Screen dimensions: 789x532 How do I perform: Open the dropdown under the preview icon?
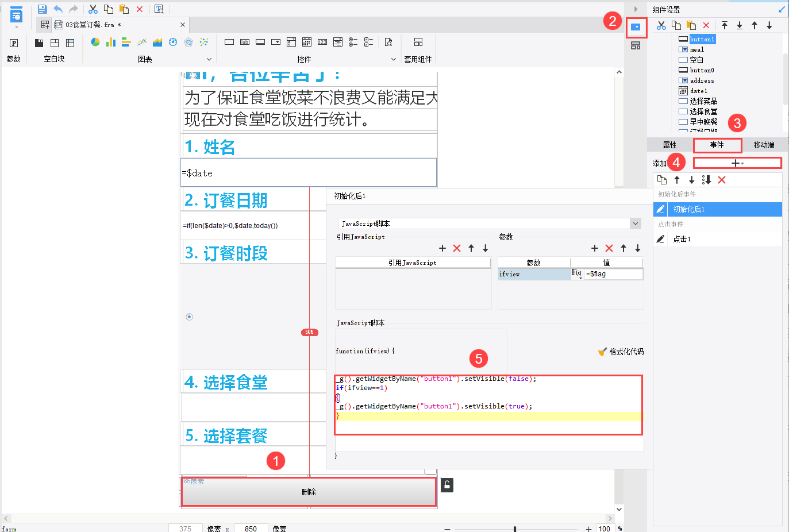pyautogui.click(x=16, y=27)
